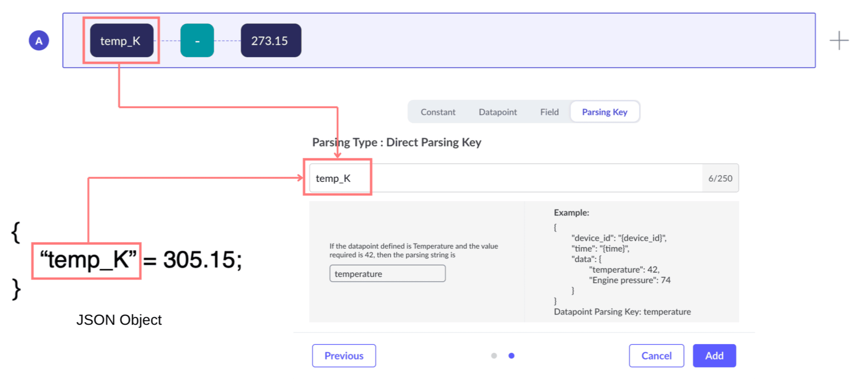
Task: Click the Add button
Action: click(x=714, y=355)
